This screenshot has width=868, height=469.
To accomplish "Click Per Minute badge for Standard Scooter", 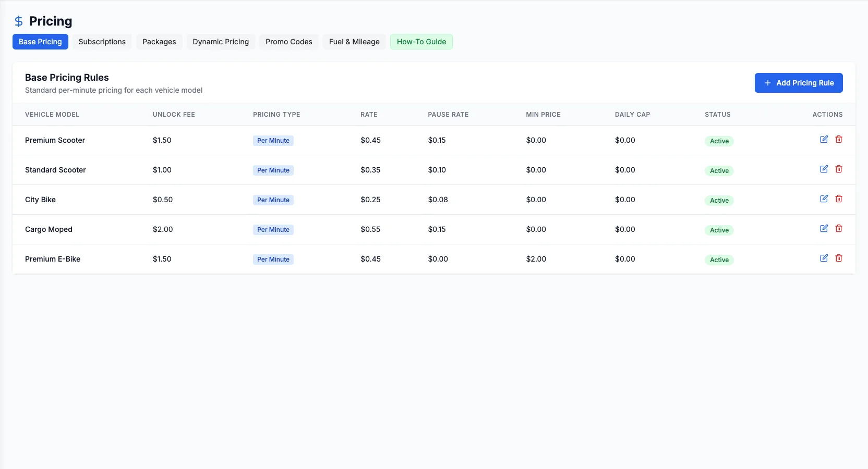I will (x=273, y=170).
